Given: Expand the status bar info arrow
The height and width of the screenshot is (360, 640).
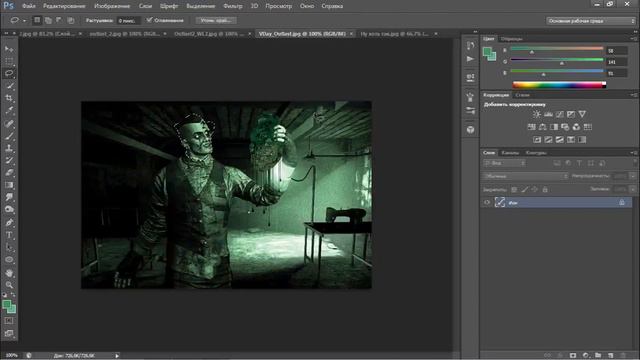Looking at the screenshot, I should (x=117, y=356).
